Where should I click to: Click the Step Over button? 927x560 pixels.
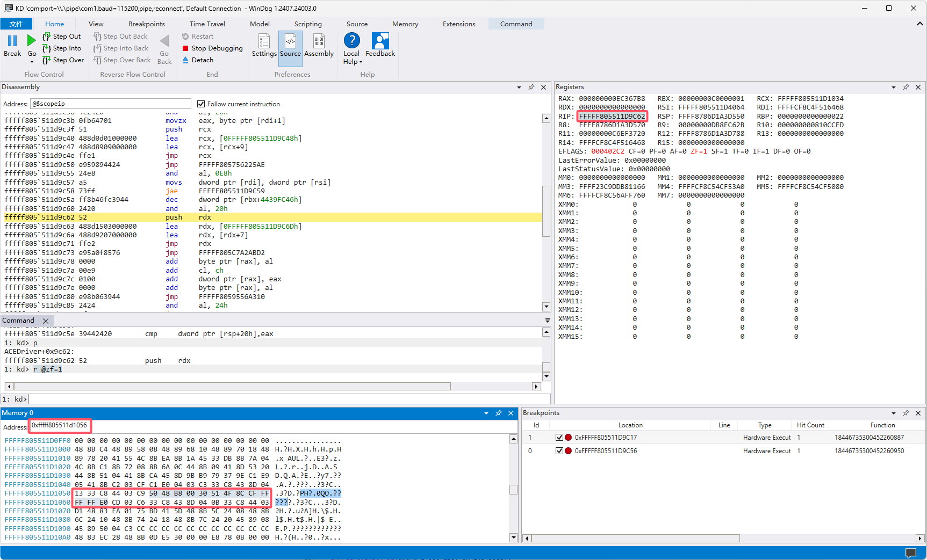click(63, 60)
